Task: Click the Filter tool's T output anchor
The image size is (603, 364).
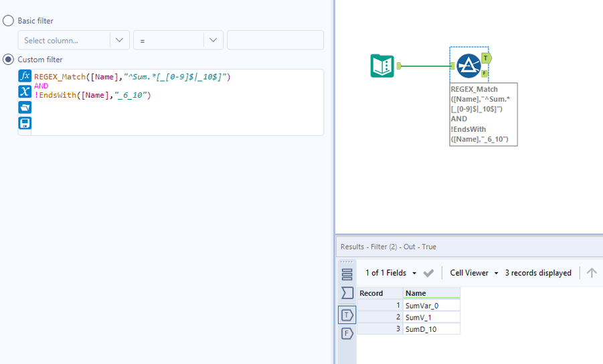Action: click(487, 58)
